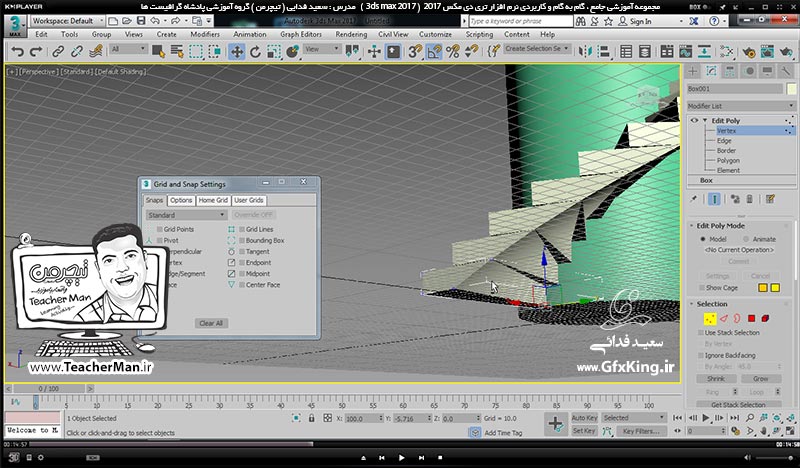
Task: Select the Model radio button
Action: click(x=703, y=239)
